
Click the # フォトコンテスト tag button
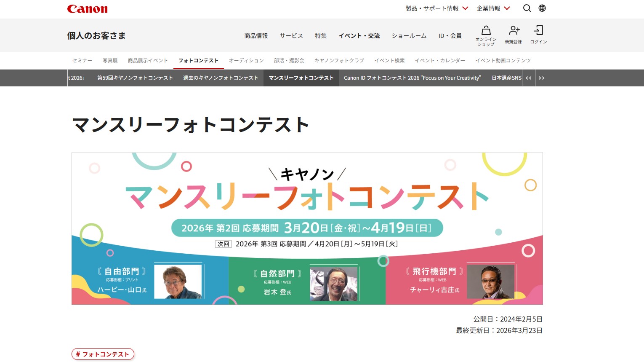coord(103,354)
